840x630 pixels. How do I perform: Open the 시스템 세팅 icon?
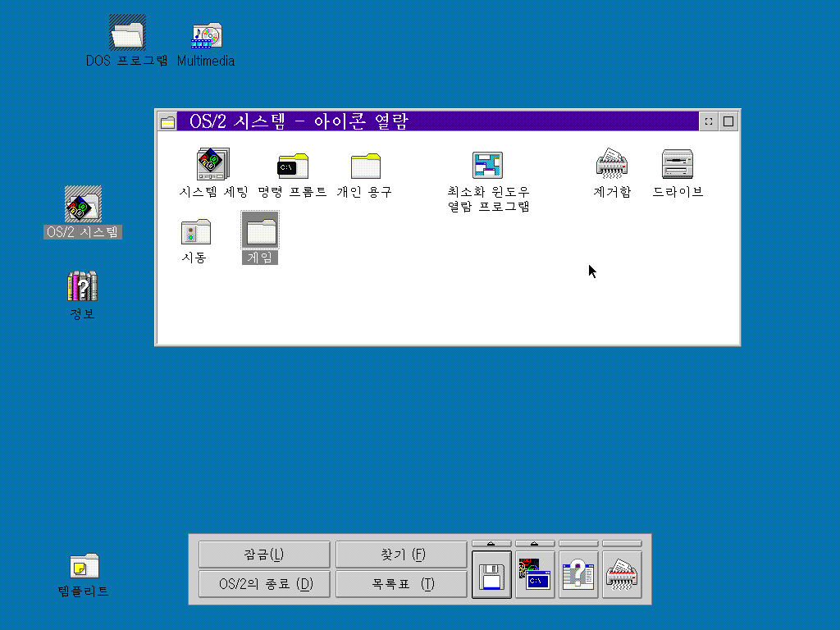pyautogui.click(x=213, y=164)
